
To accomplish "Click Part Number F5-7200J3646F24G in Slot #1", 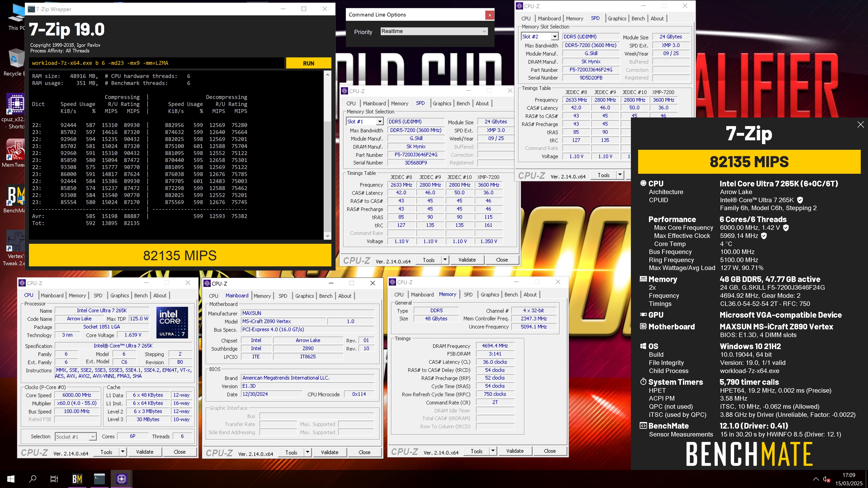I will (x=416, y=155).
